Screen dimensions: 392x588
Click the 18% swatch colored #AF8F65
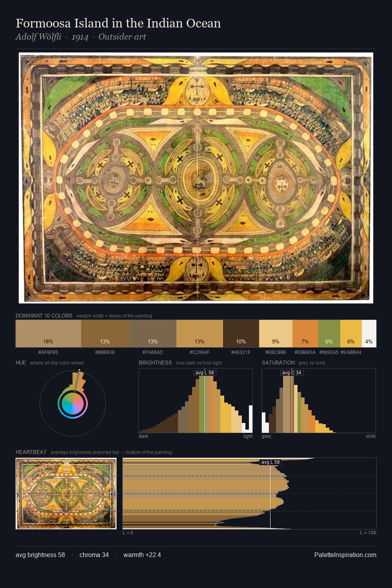point(48,334)
